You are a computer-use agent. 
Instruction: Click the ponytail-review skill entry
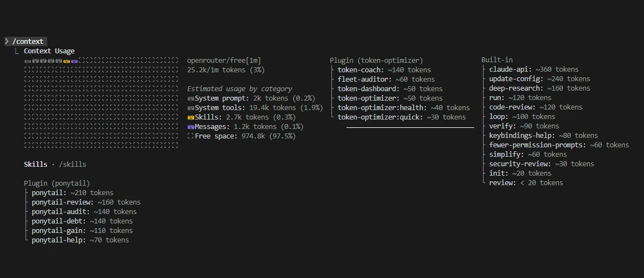click(86, 202)
